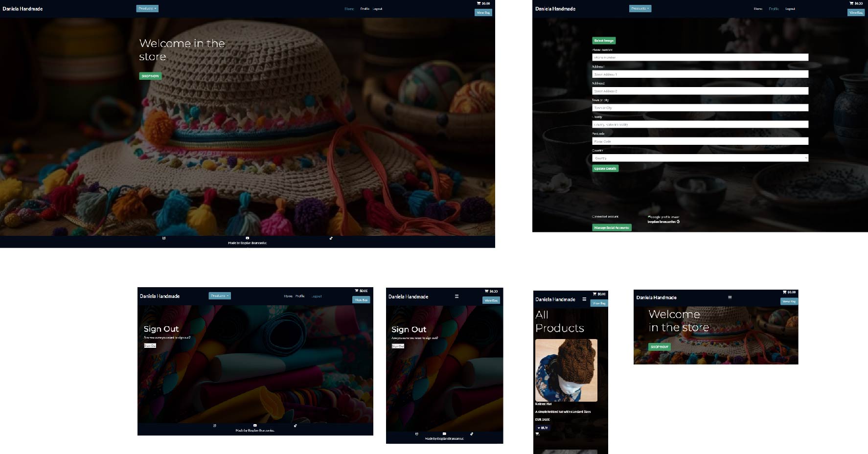868x454 pixels.
Task: Click the SHOP NOW button on the hero banner
Action: pos(150,76)
